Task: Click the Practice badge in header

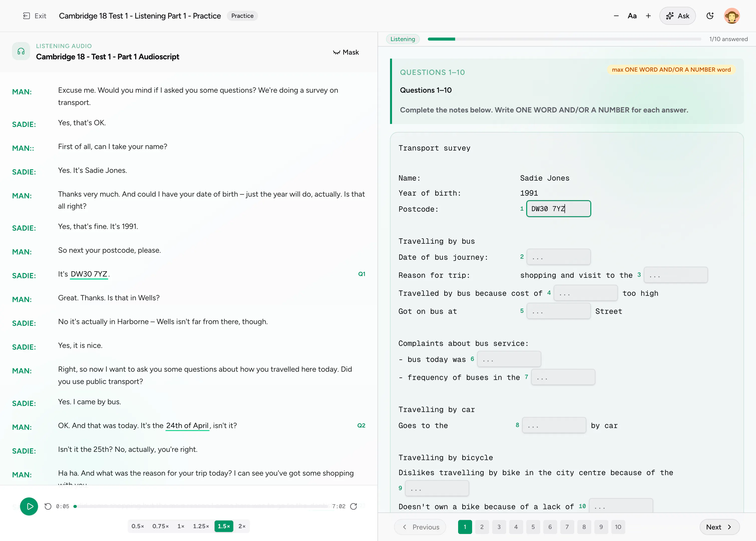Action: (242, 16)
